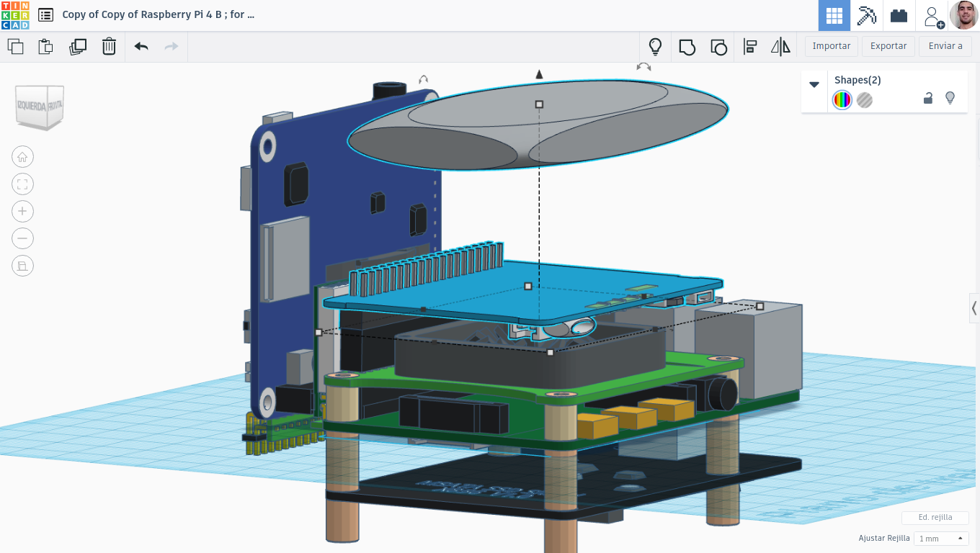
Task: Switch to orthographic view toggle
Action: pos(22,266)
